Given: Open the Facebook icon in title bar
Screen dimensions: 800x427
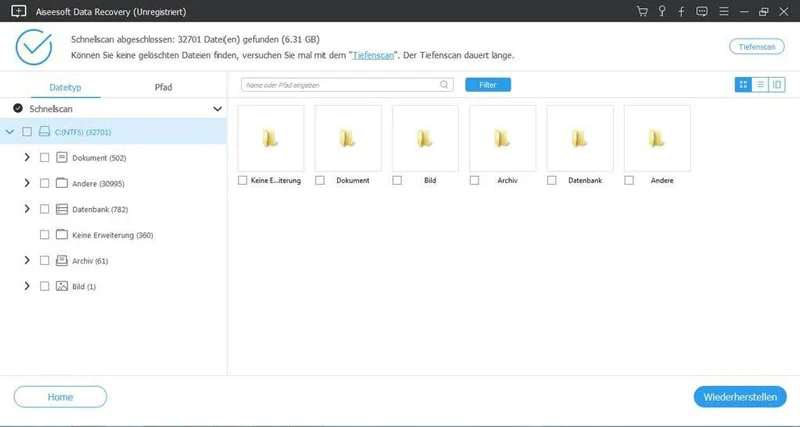Looking at the screenshot, I should tap(681, 11).
